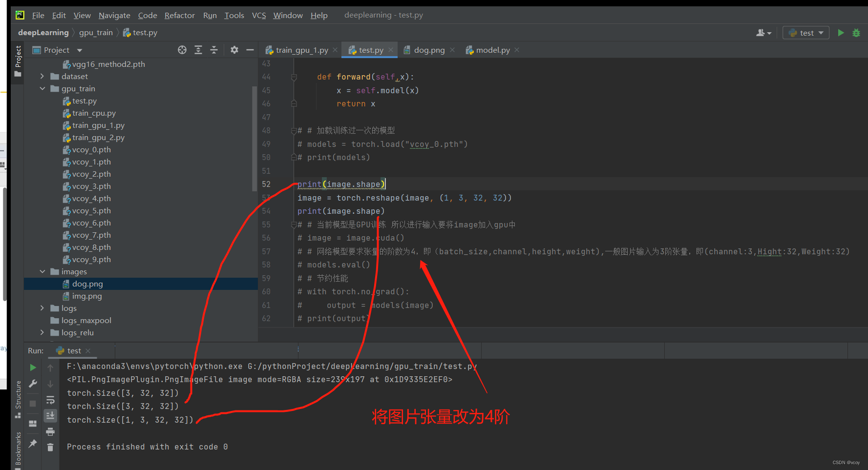The image size is (868, 470).
Task: Select train_gpu_2.py in Project tree
Action: pos(98,137)
